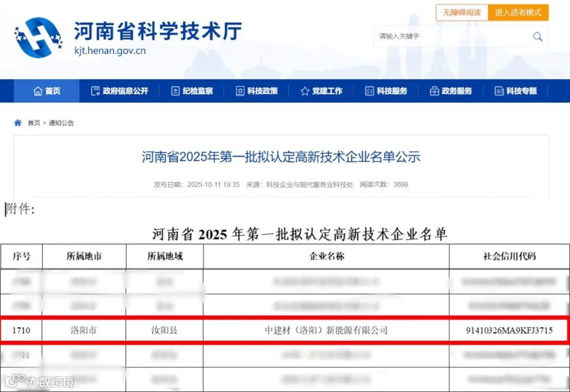Click the home breadcrumb house icon

coord(18,123)
